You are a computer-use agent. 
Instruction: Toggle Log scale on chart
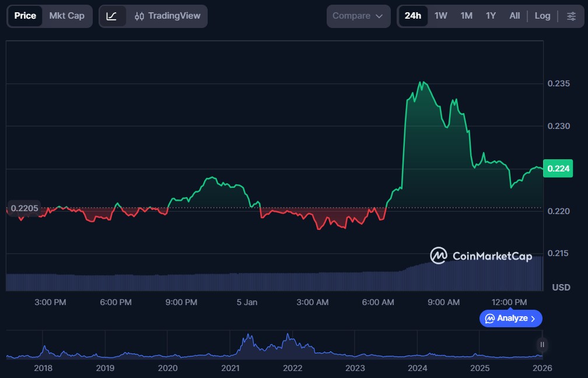click(542, 16)
